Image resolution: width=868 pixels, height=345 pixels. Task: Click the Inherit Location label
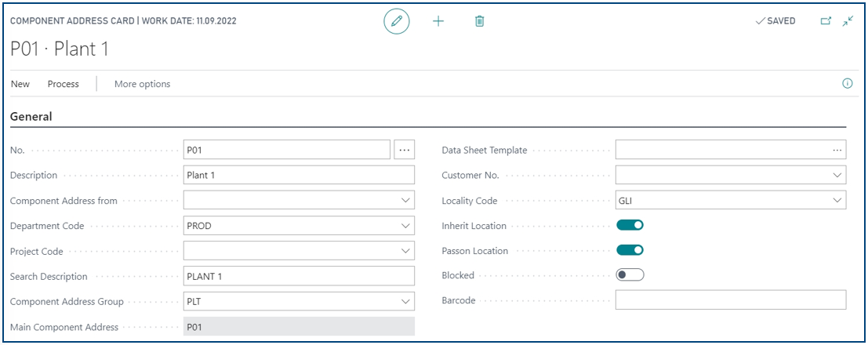point(474,226)
